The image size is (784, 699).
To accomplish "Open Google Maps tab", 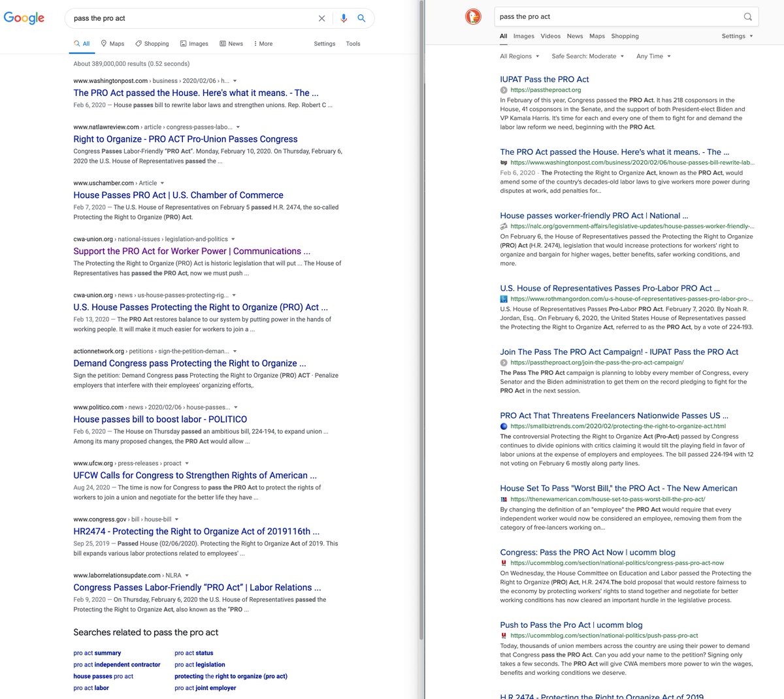I will point(112,44).
